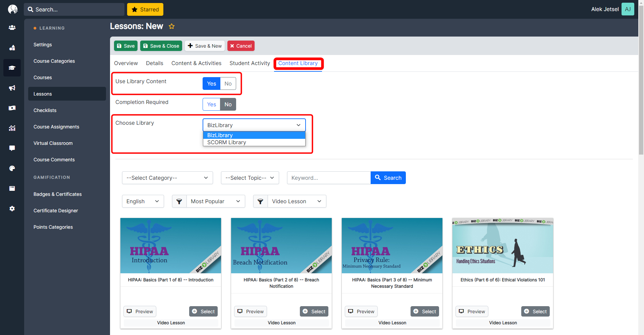Image resolution: width=644 pixels, height=335 pixels.
Task: Switch to Content & Activities tab
Action: (x=196, y=63)
